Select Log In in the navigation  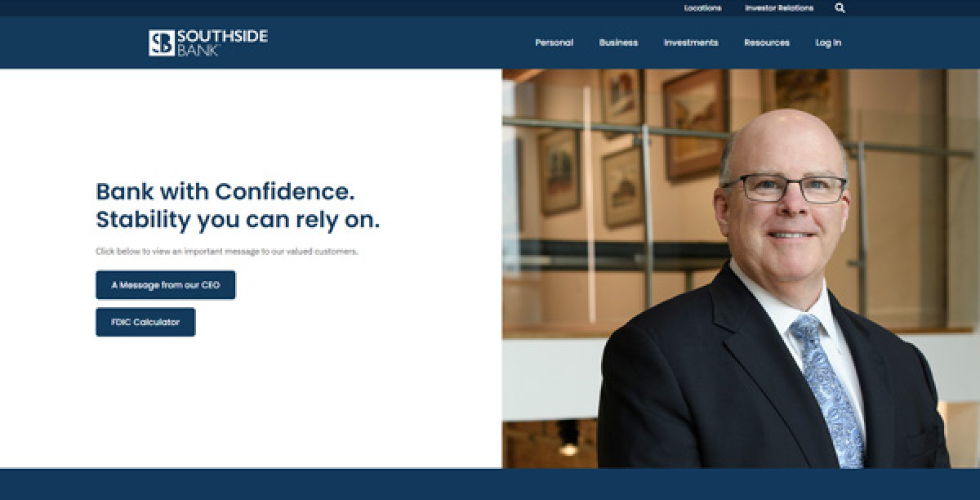pyautogui.click(x=828, y=42)
